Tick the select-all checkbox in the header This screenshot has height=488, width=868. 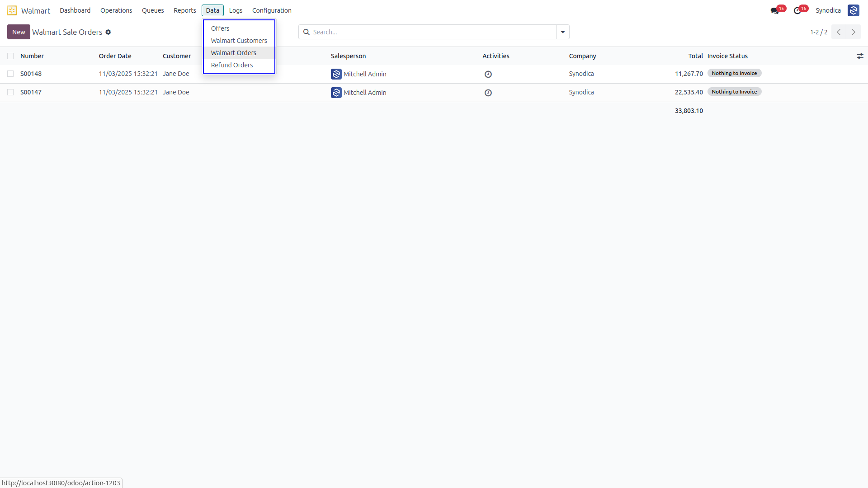(10, 56)
